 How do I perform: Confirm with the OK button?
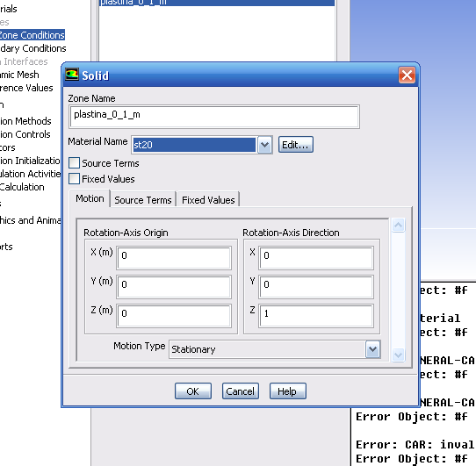(192, 391)
